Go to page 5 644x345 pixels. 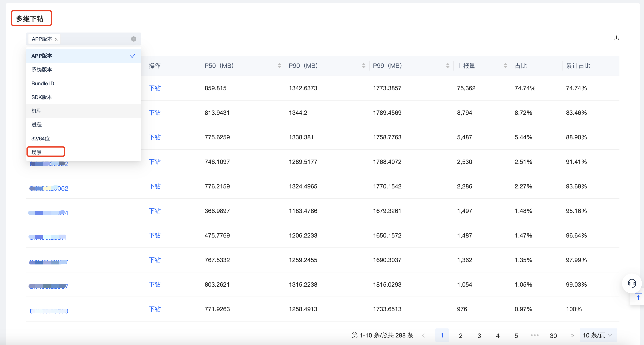[x=516, y=335]
